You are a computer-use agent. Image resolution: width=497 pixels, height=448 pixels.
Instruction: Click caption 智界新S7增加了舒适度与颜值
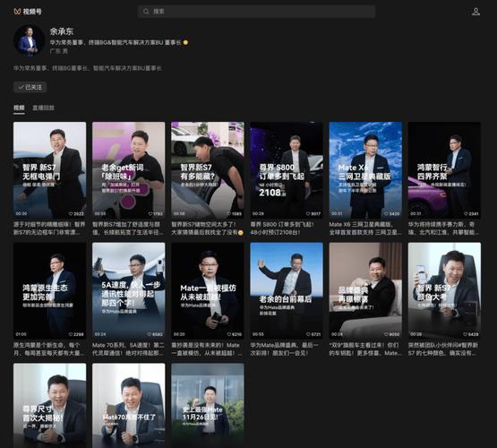pos(128,228)
